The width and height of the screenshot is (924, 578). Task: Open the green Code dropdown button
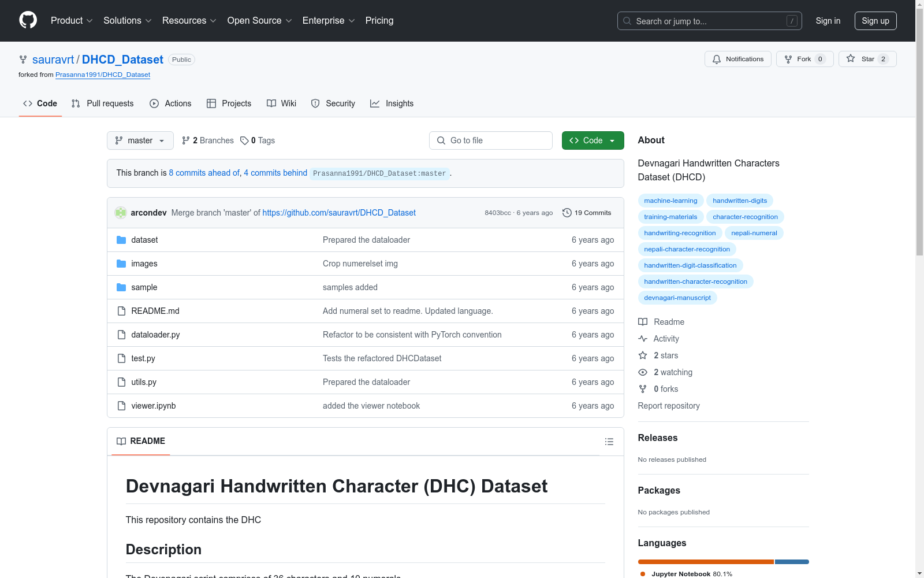point(593,140)
